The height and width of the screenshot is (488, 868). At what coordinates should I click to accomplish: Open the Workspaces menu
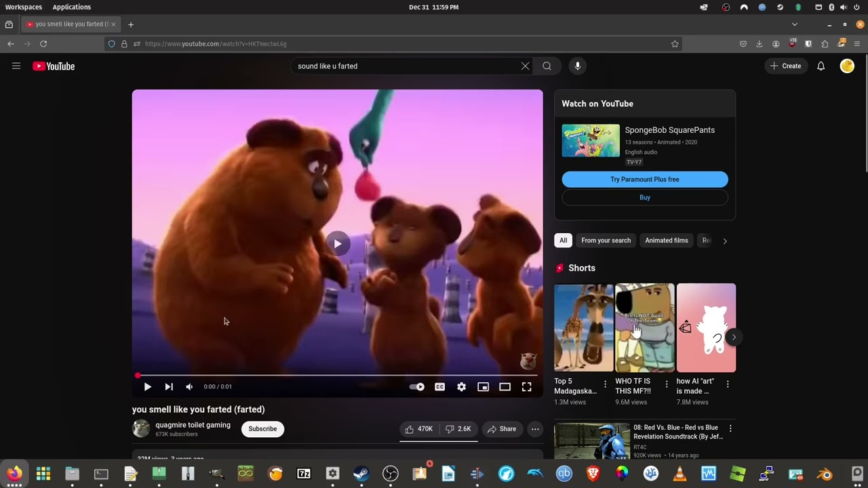24,7
